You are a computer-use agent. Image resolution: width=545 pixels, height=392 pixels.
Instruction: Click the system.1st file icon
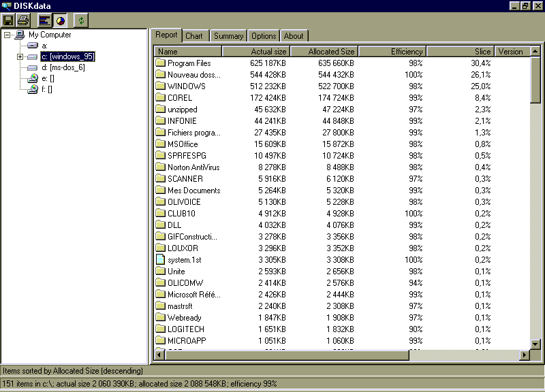160,259
